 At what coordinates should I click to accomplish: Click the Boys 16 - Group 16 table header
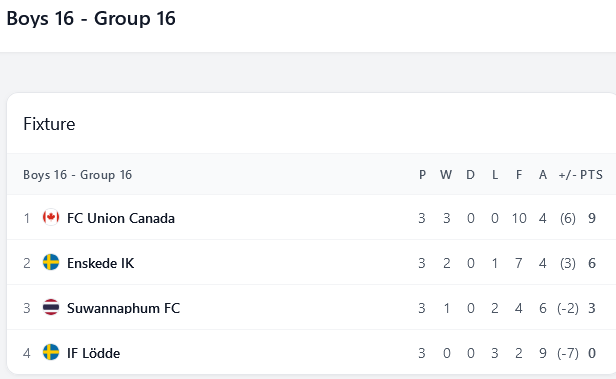click(x=77, y=175)
